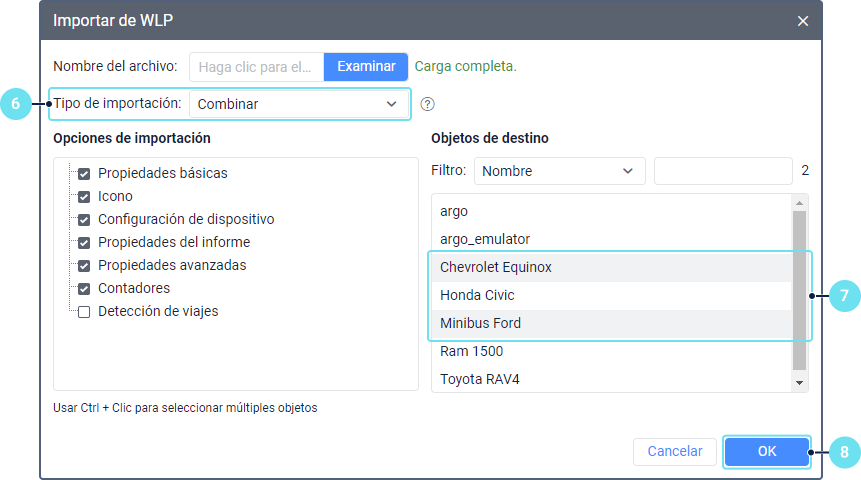Enable Detección de viajes checkbox
The width and height of the screenshot is (861, 480).
click(x=84, y=311)
